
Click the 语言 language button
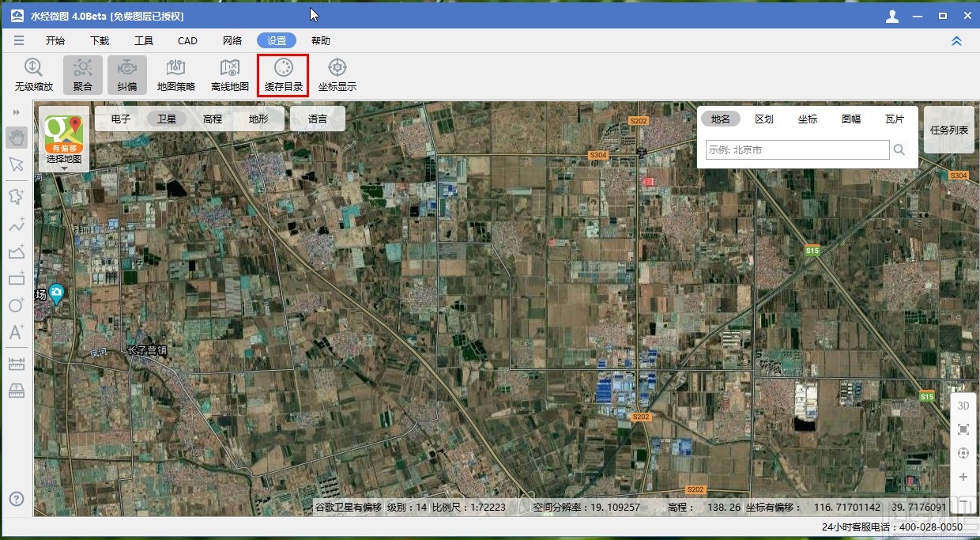pos(318,119)
